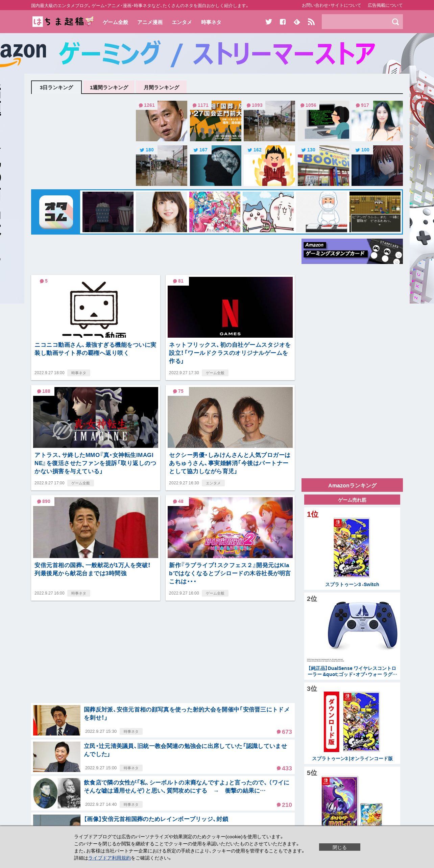Open 時事ネタ navigation menu

click(211, 22)
